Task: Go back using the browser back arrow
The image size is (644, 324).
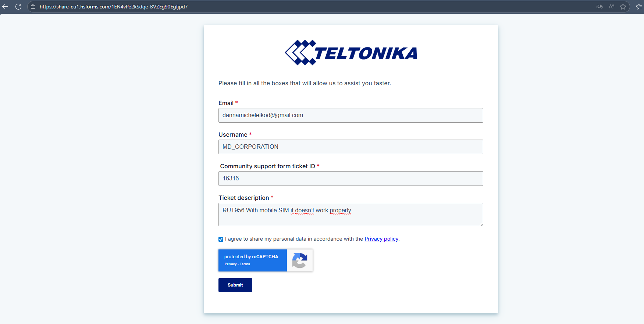Action: click(5, 7)
